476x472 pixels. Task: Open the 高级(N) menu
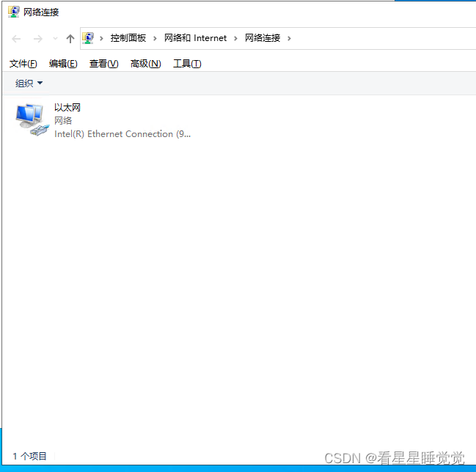click(146, 64)
